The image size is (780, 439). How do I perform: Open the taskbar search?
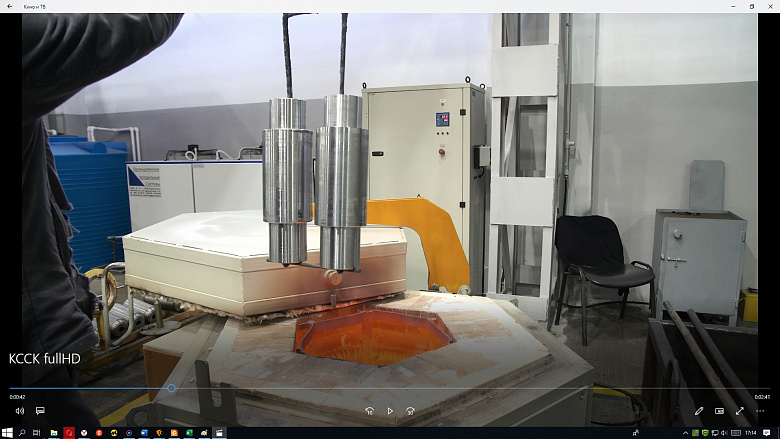pyautogui.click(x=23, y=432)
